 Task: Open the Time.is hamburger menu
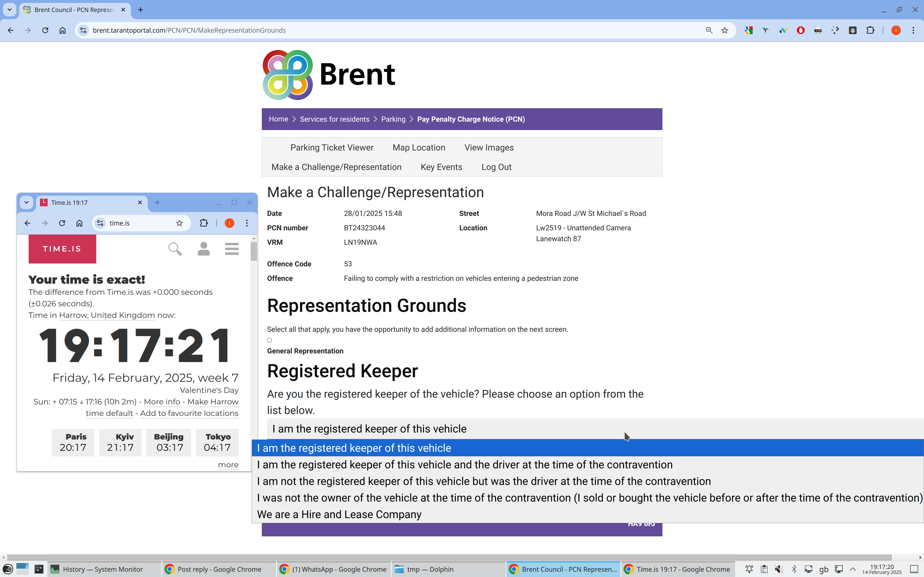232,249
